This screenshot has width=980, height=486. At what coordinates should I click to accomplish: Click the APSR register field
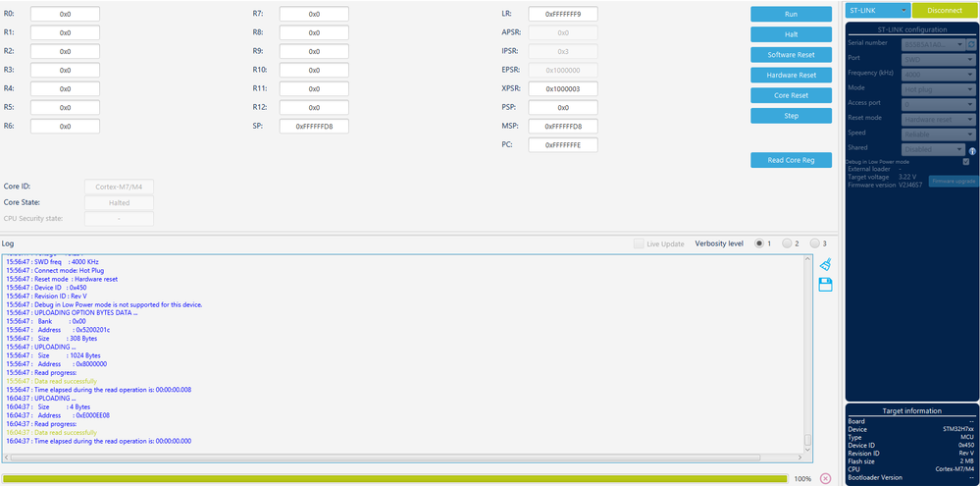point(563,32)
